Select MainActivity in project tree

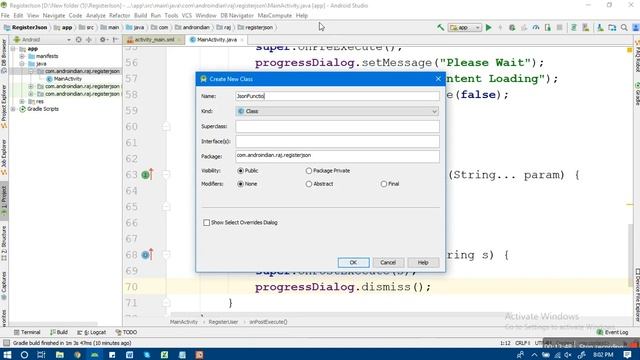[x=64, y=79]
